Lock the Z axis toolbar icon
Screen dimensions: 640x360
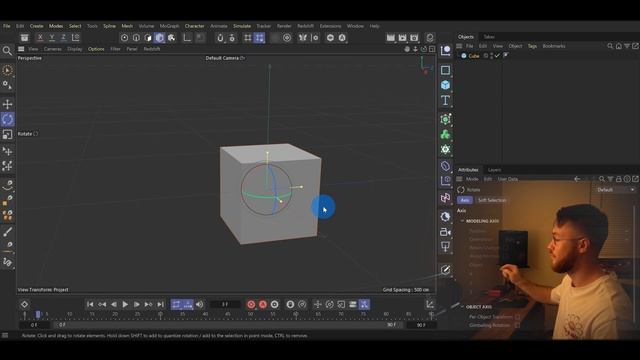pos(64,38)
